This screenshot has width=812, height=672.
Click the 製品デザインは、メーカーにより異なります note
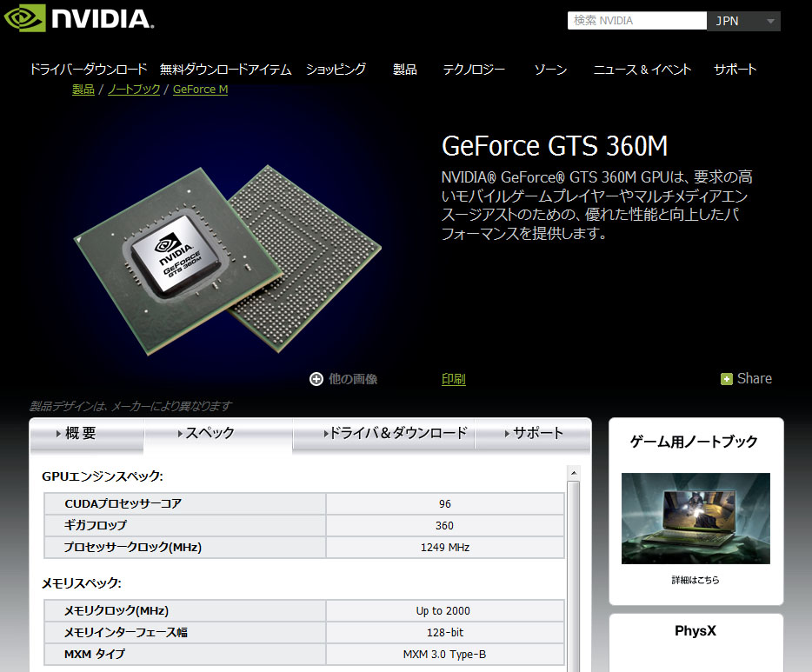pos(130,406)
